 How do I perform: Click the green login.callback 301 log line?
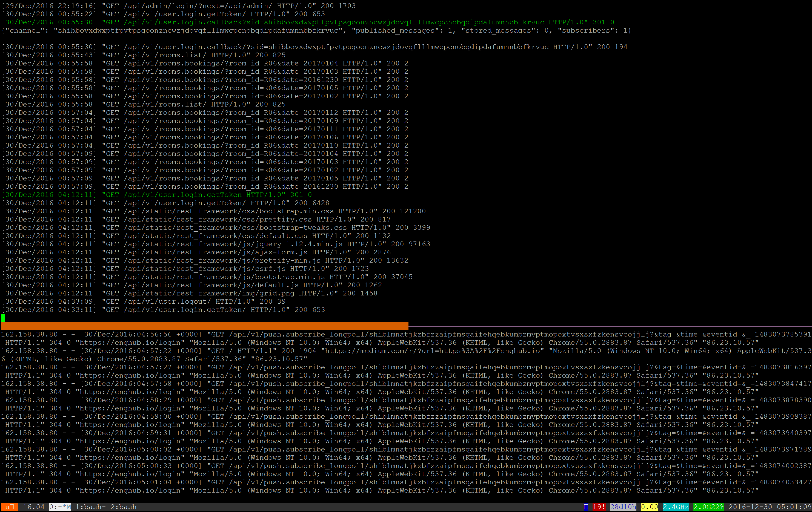308,22
